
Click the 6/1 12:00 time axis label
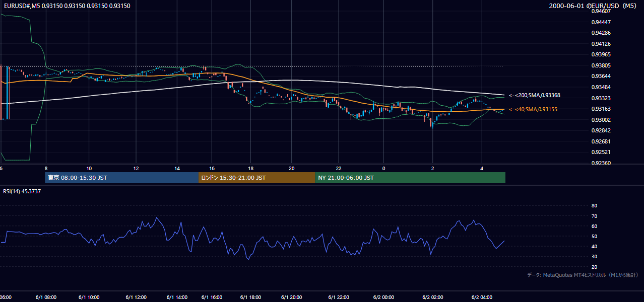click(136, 297)
